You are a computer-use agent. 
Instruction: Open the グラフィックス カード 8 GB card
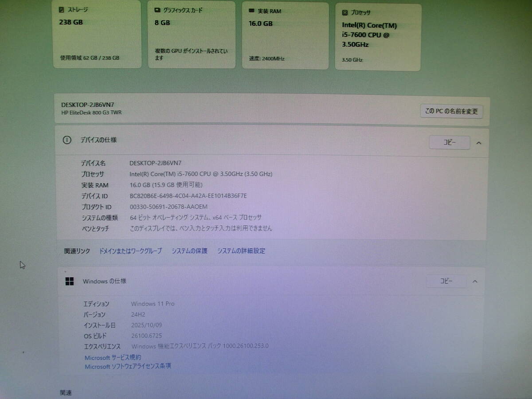click(192, 35)
